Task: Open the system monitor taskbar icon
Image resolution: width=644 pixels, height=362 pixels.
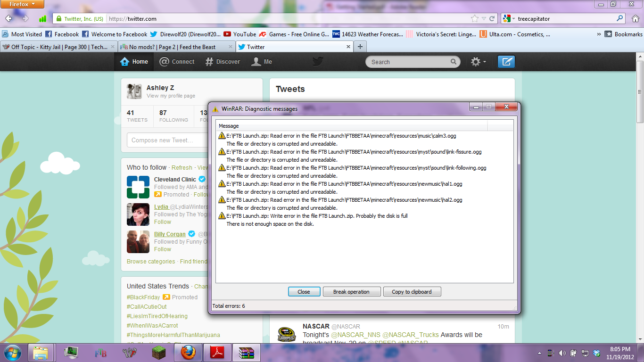Action: (x=71, y=353)
